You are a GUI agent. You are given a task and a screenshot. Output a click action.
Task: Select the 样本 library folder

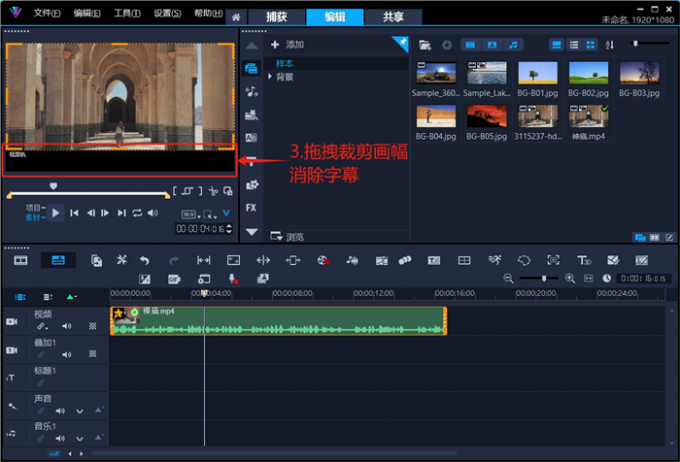[284, 63]
